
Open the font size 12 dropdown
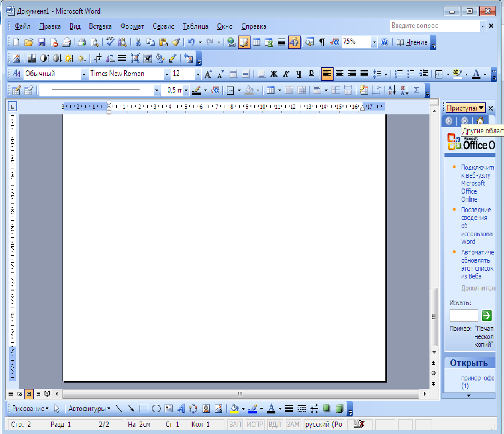[x=198, y=74]
